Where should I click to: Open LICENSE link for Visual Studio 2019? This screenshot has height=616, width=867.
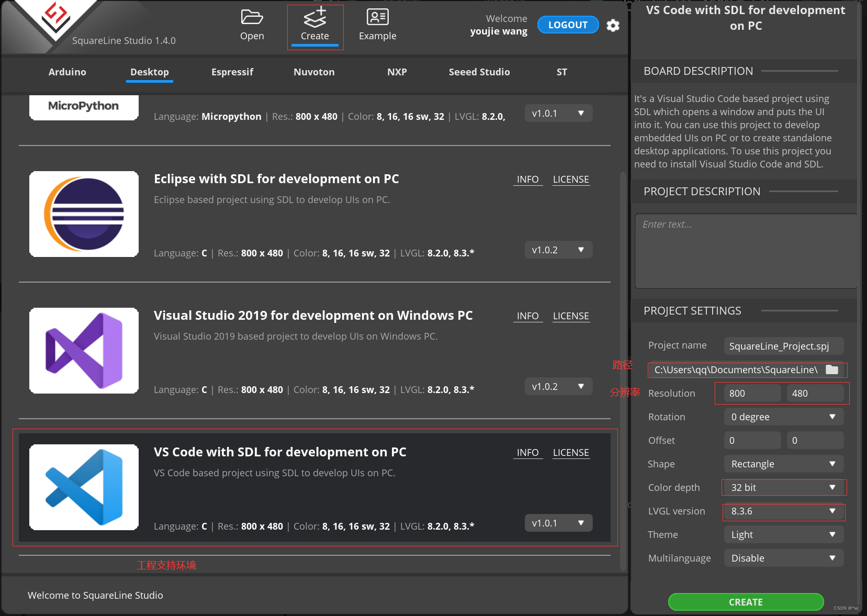click(571, 316)
